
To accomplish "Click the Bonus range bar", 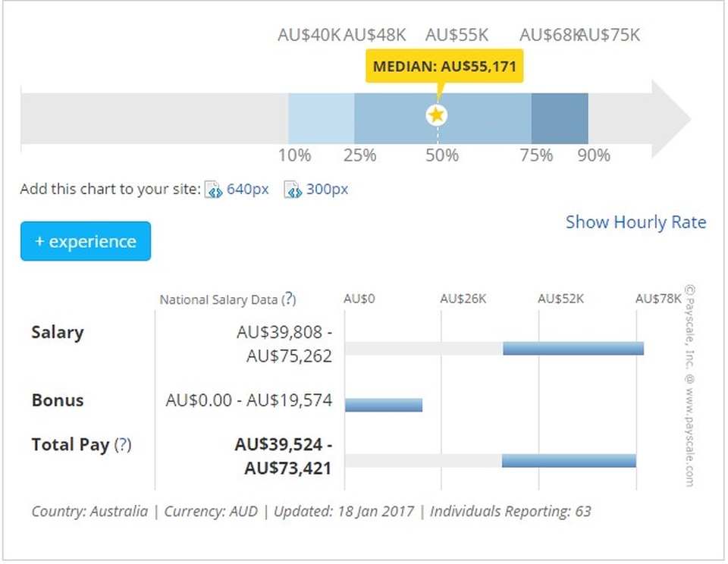I will click(384, 405).
